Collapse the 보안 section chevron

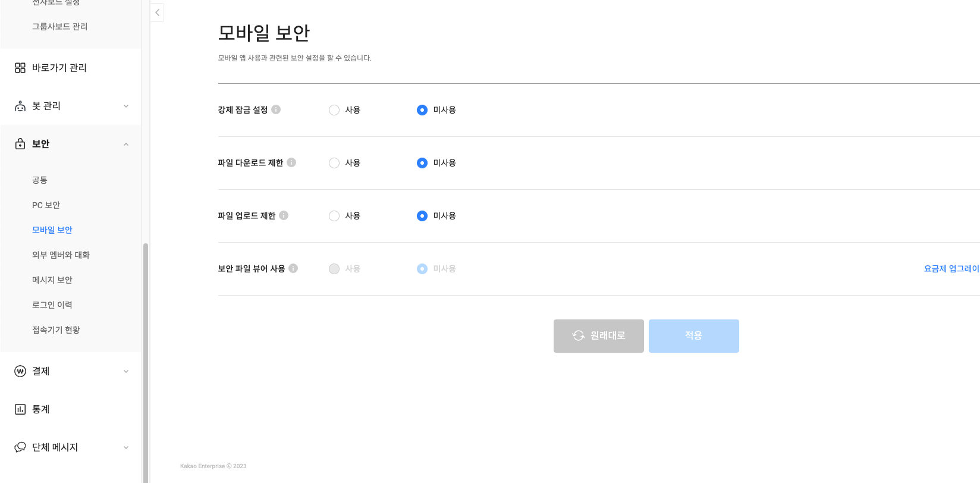point(126,145)
